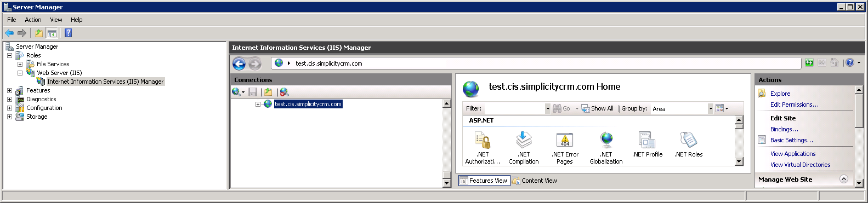Select test.cis.simplicitycrm.com in Connections tree
Image resolution: width=868 pixels, height=203 pixels.
pyautogui.click(x=308, y=104)
